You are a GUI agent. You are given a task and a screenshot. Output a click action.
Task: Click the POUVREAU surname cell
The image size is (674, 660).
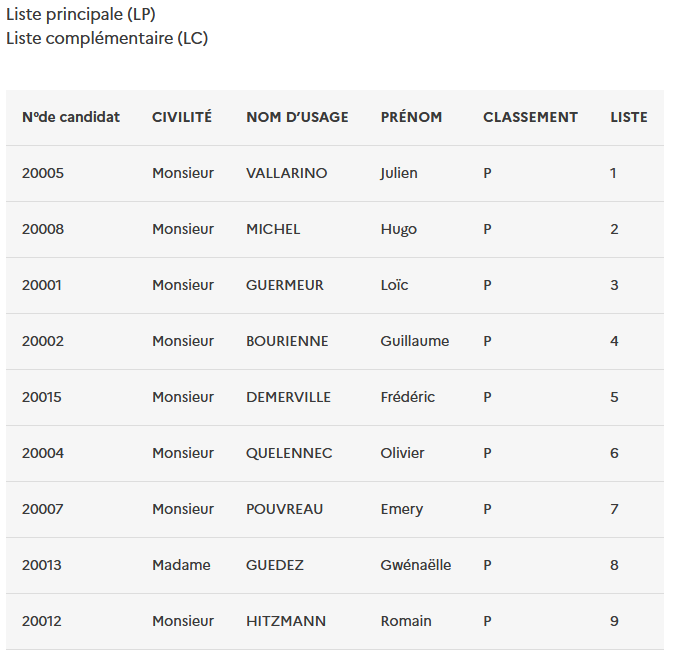pyautogui.click(x=284, y=509)
